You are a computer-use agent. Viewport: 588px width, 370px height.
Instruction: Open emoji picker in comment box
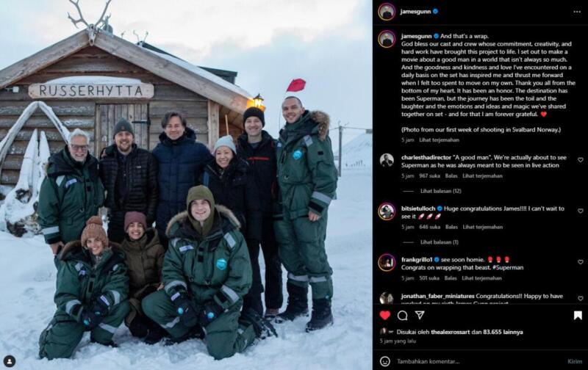pyautogui.click(x=385, y=361)
